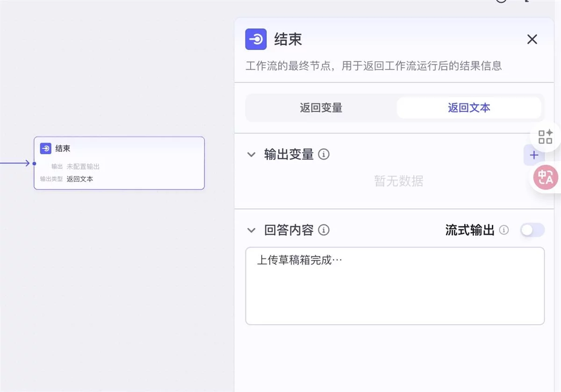
Task: Click the 结束 node icon in panel header
Action: click(x=255, y=39)
